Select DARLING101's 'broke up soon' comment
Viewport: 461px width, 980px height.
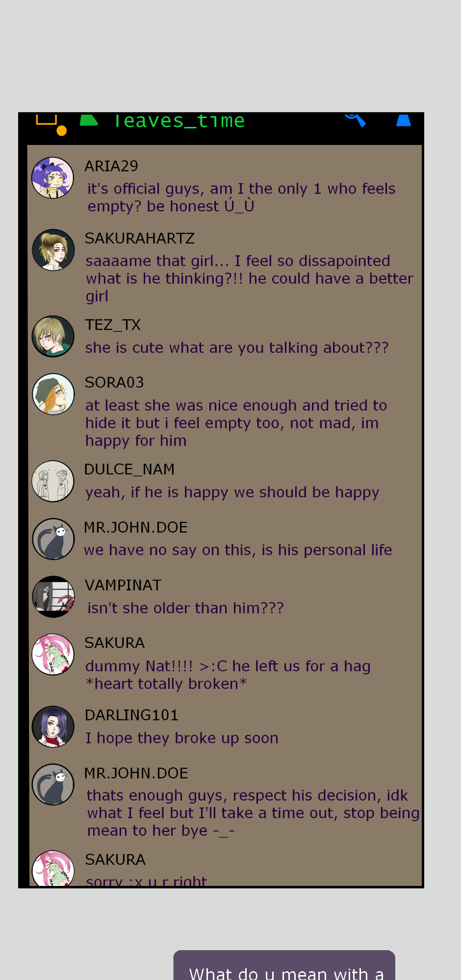click(x=182, y=738)
